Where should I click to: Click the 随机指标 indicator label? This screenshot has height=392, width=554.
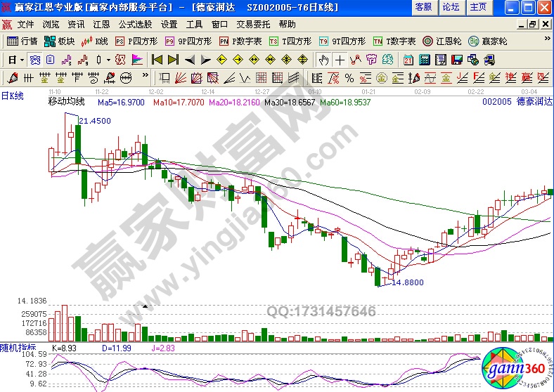tap(18, 348)
